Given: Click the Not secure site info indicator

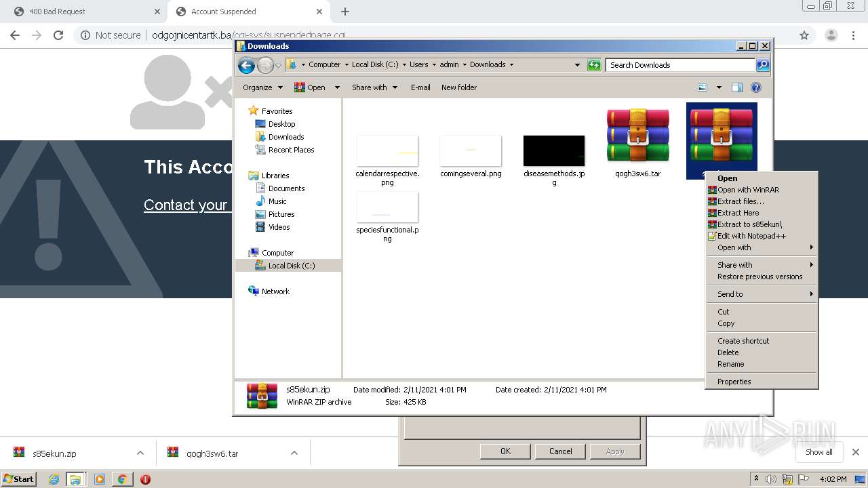Looking at the screenshot, I should click(x=111, y=35).
